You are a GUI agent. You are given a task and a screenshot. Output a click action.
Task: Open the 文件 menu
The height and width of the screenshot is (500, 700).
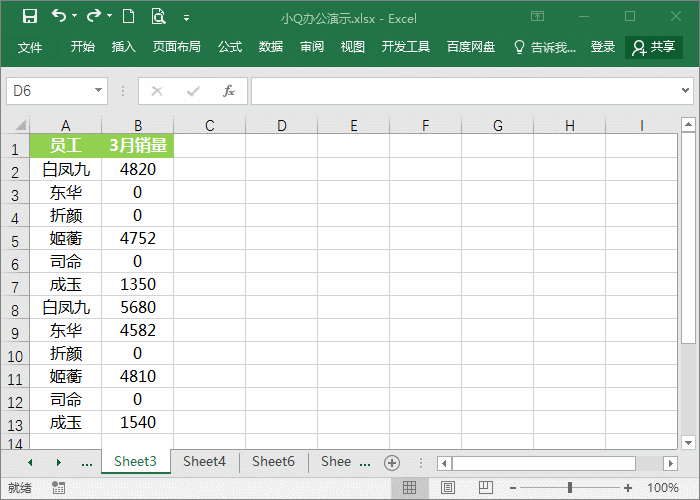tap(30, 47)
